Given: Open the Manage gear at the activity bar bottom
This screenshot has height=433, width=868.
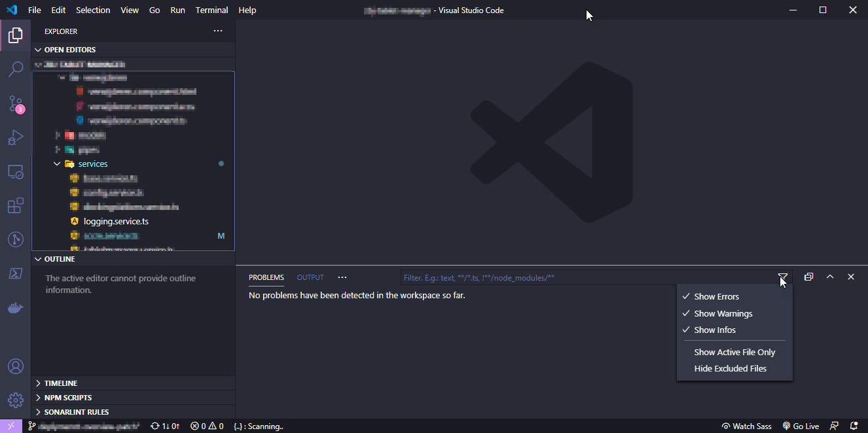Looking at the screenshot, I should pyautogui.click(x=16, y=400).
